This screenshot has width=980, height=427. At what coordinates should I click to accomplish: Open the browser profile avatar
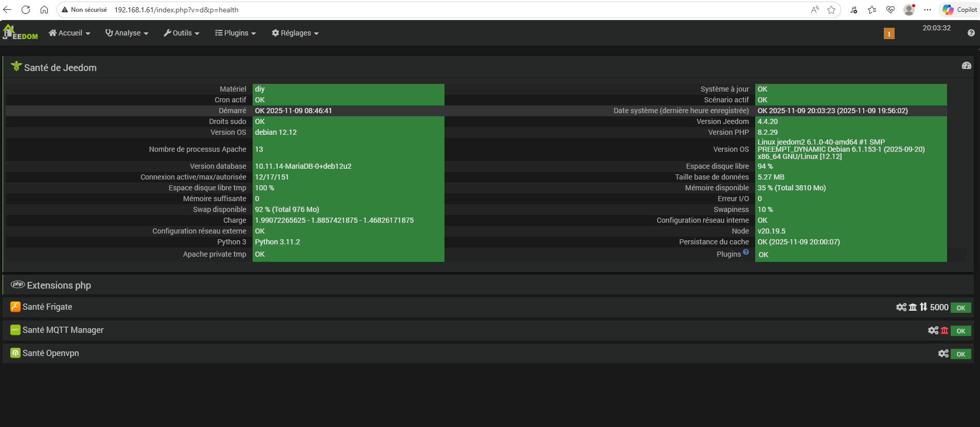click(909, 10)
